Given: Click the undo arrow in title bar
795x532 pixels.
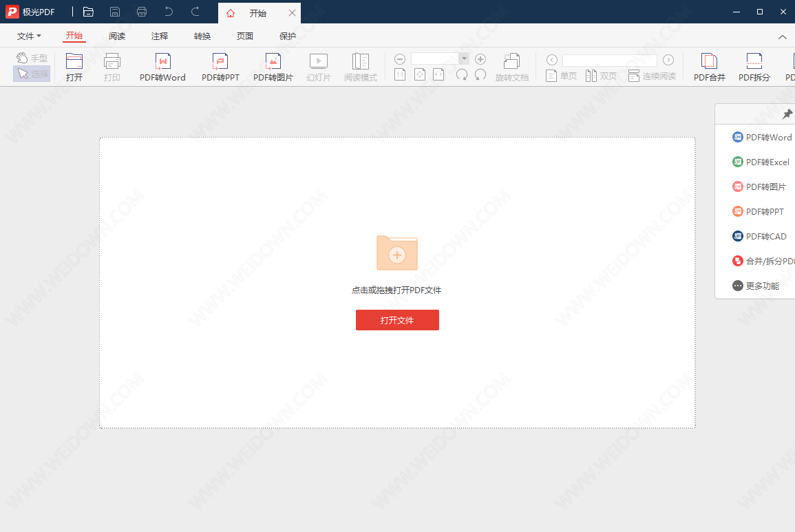Looking at the screenshot, I should (169, 11).
